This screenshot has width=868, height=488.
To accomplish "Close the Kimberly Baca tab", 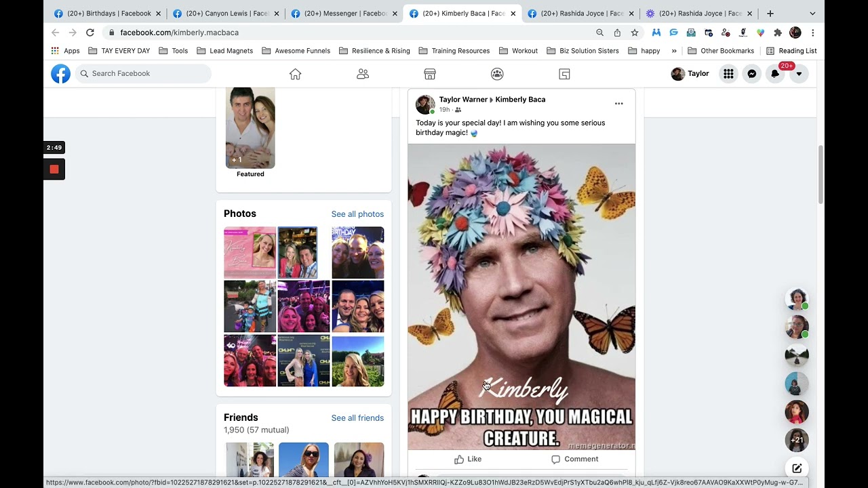I will 513,14.
